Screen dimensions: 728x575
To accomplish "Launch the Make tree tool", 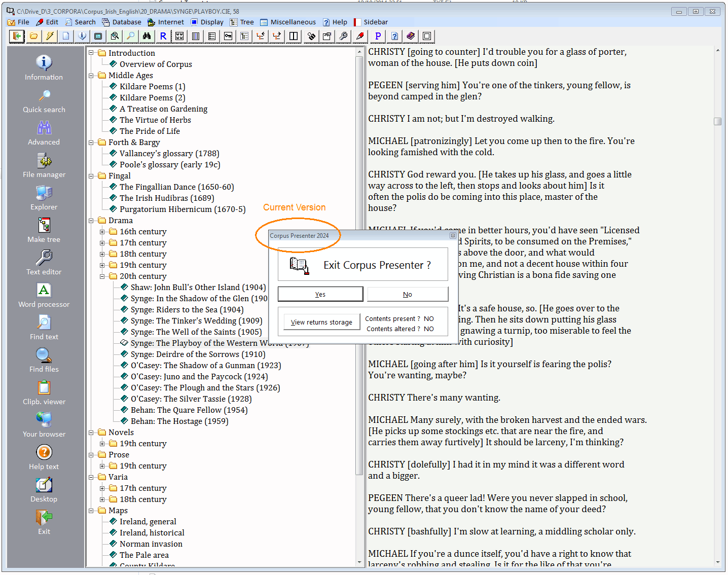I will pos(44,226).
